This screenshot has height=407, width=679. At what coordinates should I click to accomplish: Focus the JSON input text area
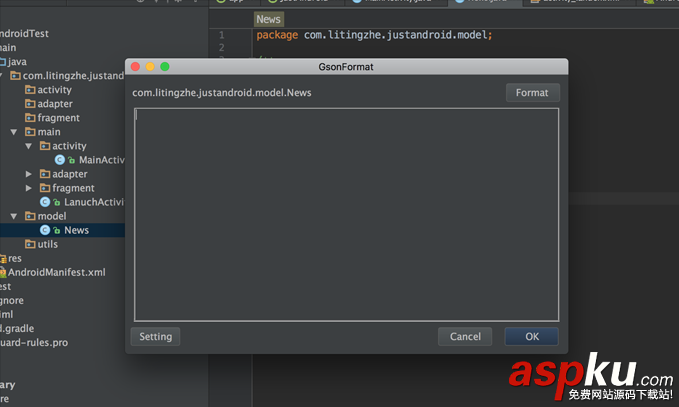(346, 215)
